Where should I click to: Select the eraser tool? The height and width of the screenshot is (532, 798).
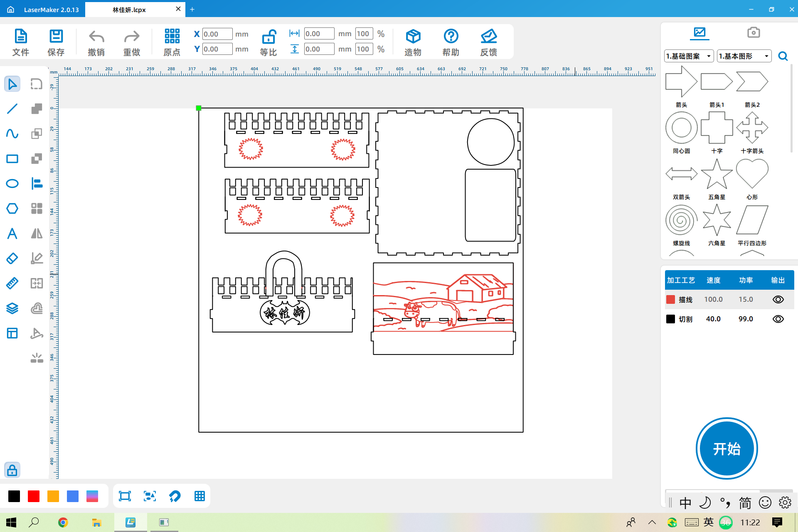click(12, 258)
